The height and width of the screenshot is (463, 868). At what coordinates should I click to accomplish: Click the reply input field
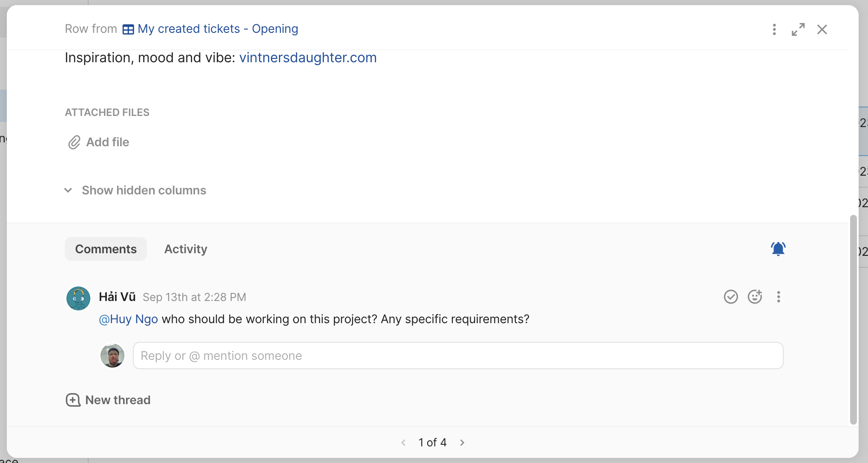[x=458, y=356]
